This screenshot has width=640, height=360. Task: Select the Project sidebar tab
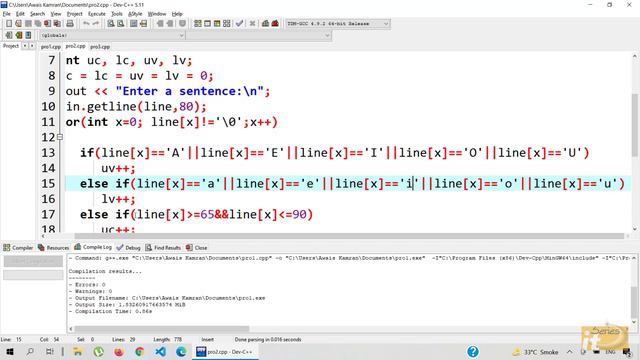(11, 46)
